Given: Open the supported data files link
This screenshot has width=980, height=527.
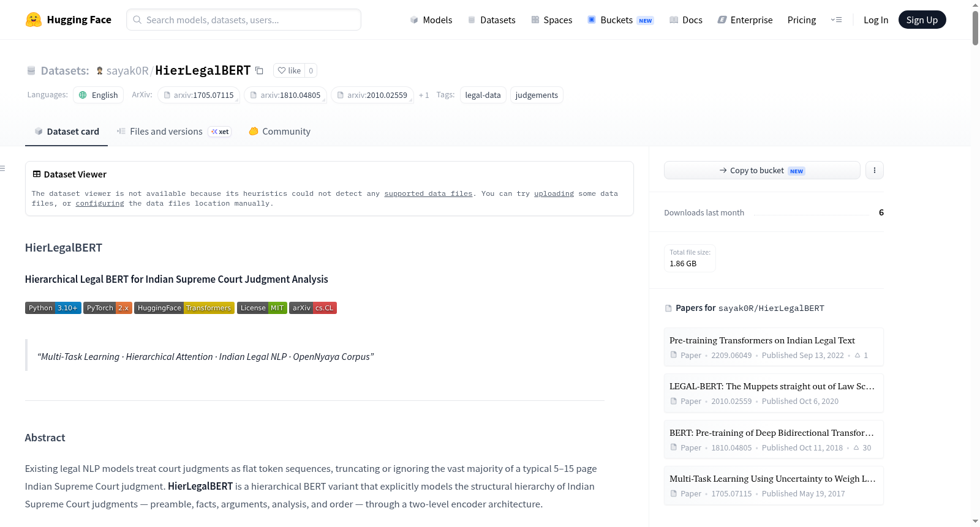Looking at the screenshot, I should pyautogui.click(x=428, y=193).
